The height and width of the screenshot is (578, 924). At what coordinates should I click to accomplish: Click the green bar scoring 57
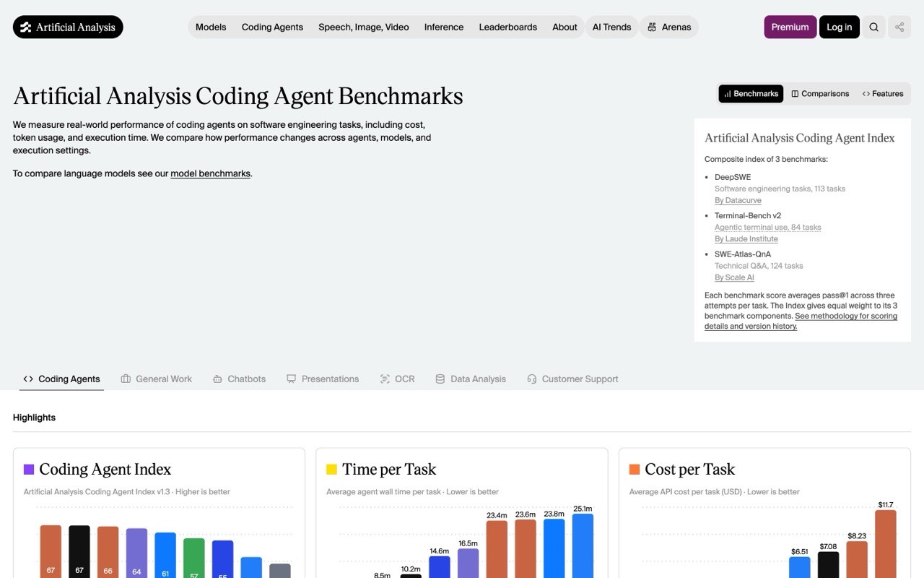(193, 558)
